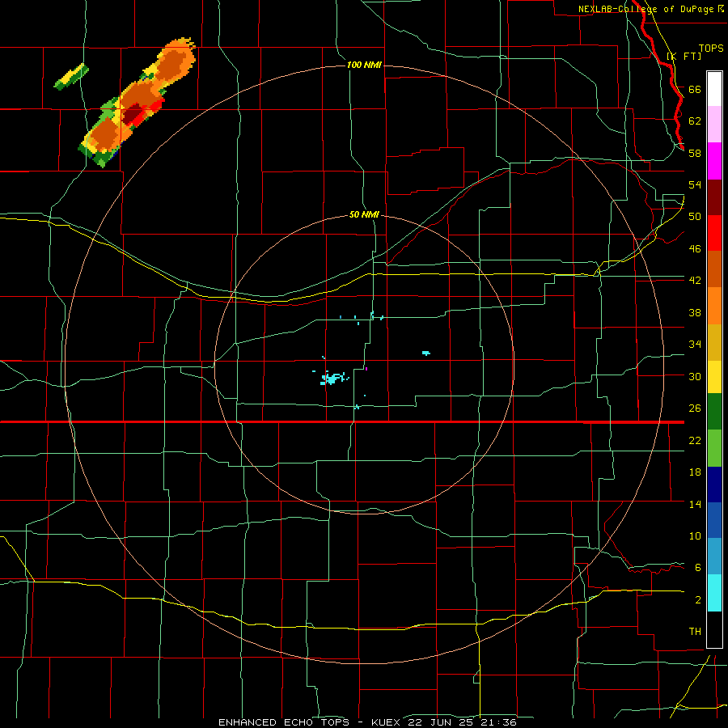Click the '50 NMI' range ring label
Viewport: 728px width, 728px height.
click(x=364, y=214)
